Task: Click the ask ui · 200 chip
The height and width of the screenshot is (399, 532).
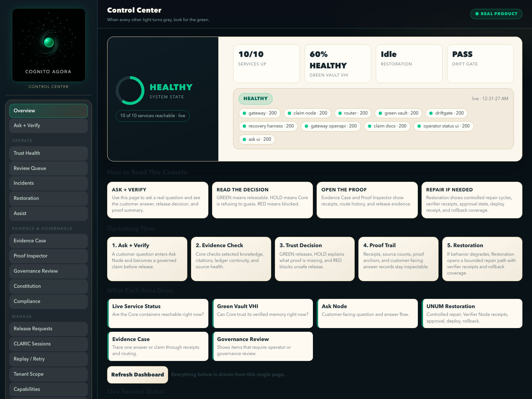Action: [257, 139]
